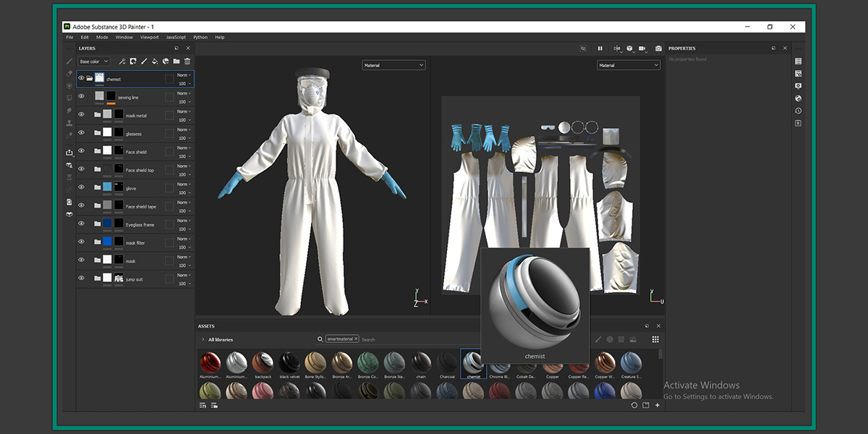
Task: Open the Python menu
Action: click(x=200, y=37)
